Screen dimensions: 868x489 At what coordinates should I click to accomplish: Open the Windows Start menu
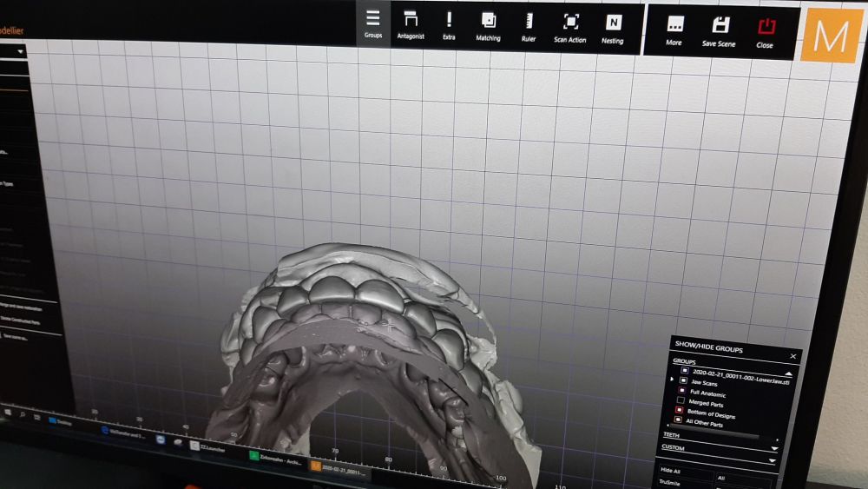pos(8,413)
